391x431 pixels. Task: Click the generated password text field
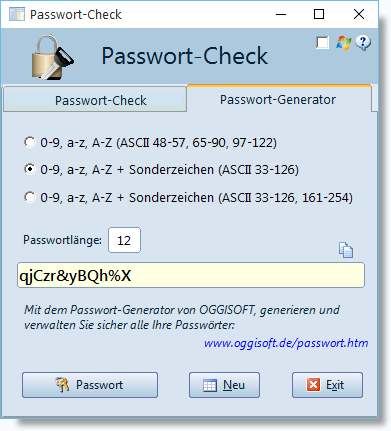click(191, 275)
